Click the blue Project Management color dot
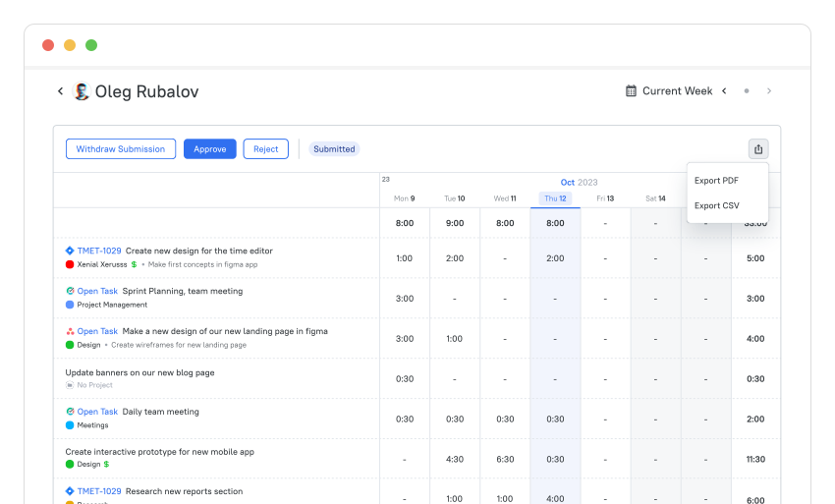Screen dimensions: 835x504 tap(70, 305)
